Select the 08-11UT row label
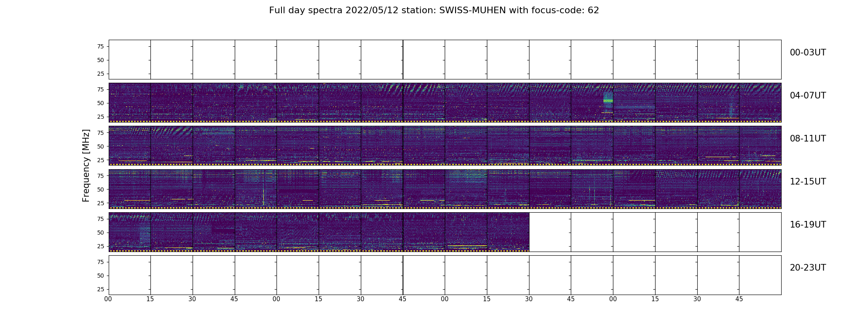The height and width of the screenshot is (331, 868). pos(808,139)
